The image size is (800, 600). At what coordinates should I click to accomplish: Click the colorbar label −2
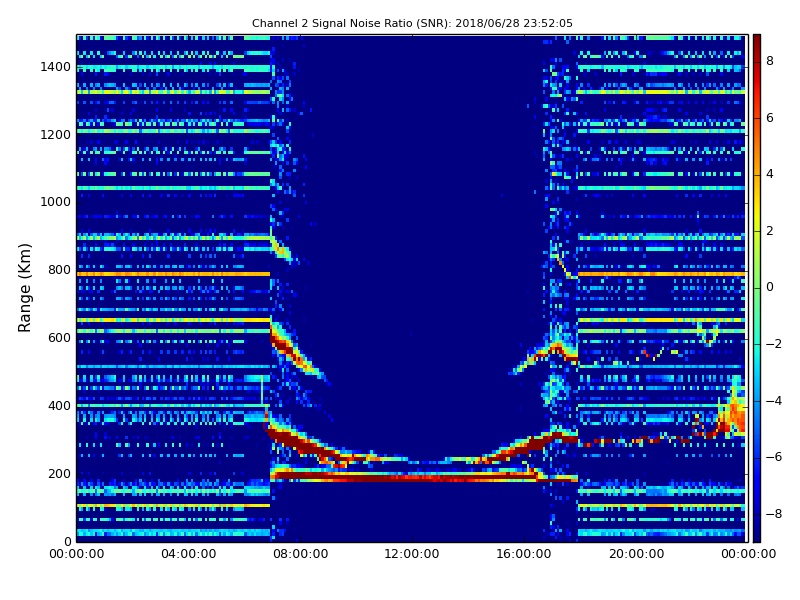pos(773,344)
